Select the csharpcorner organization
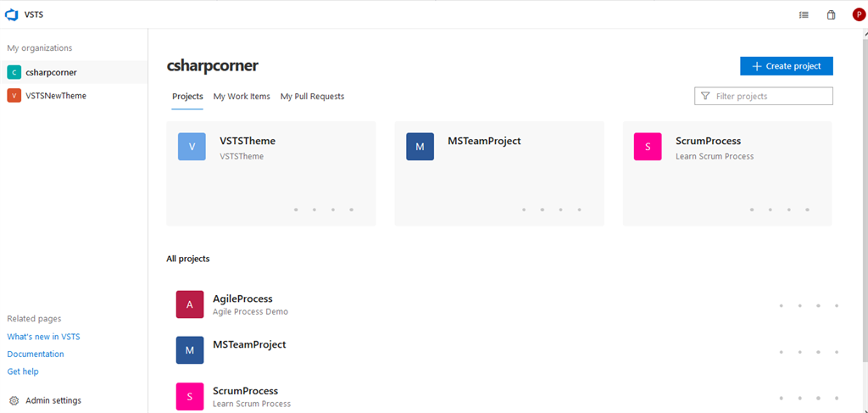The height and width of the screenshot is (413, 868). (51, 72)
